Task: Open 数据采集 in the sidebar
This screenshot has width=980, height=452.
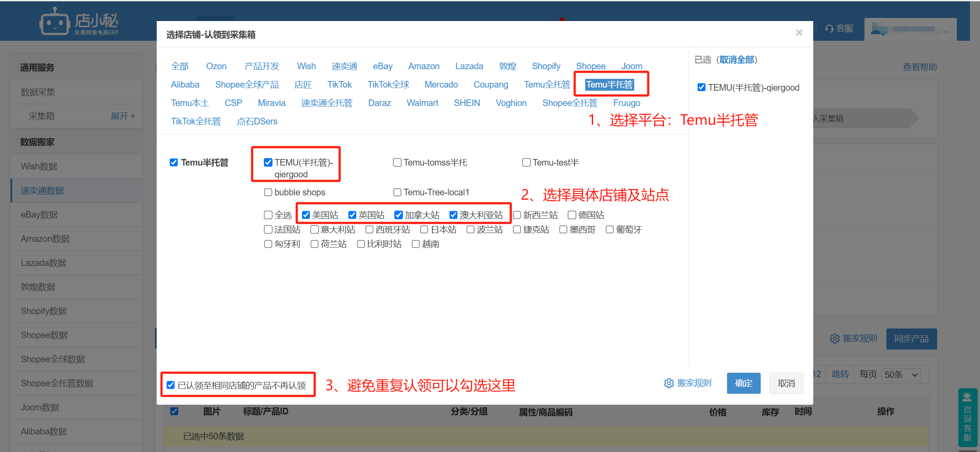Action: pyautogui.click(x=76, y=92)
